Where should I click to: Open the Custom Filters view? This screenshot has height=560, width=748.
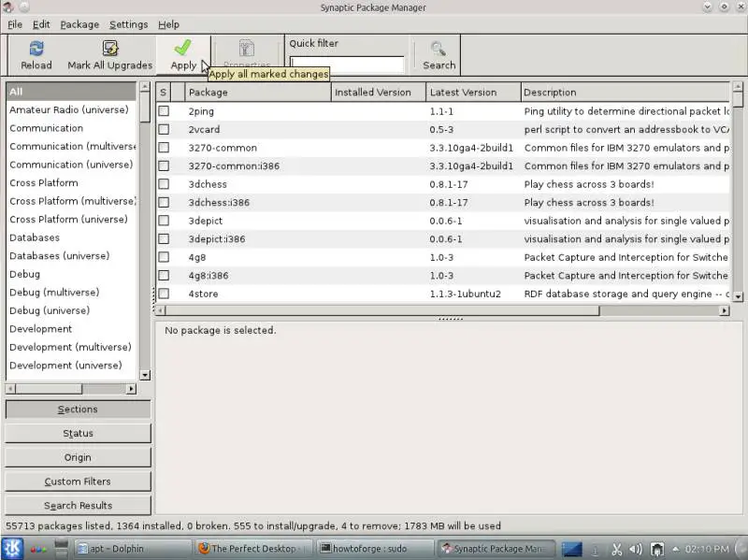[78, 481]
